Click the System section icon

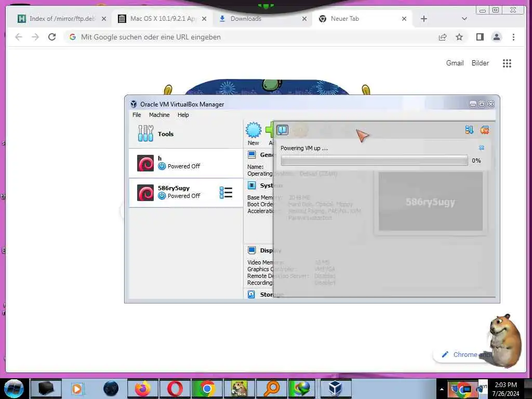(x=251, y=185)
